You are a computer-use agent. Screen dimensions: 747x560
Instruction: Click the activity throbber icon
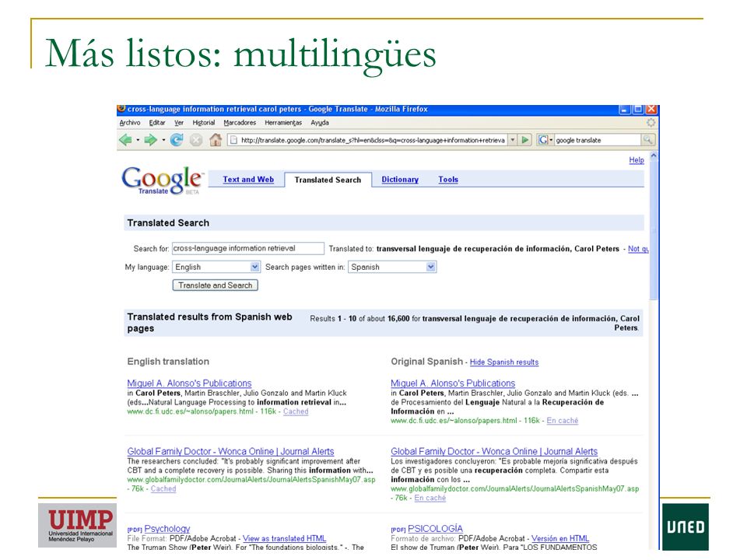pyautogui.click(x=651, y=123)
